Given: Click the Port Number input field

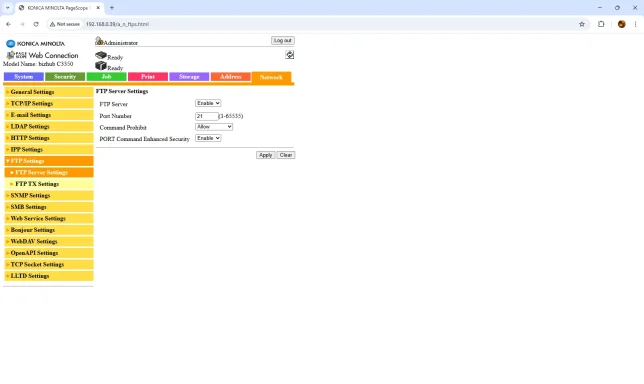Looking at the screenshot, I should point(207,116).
